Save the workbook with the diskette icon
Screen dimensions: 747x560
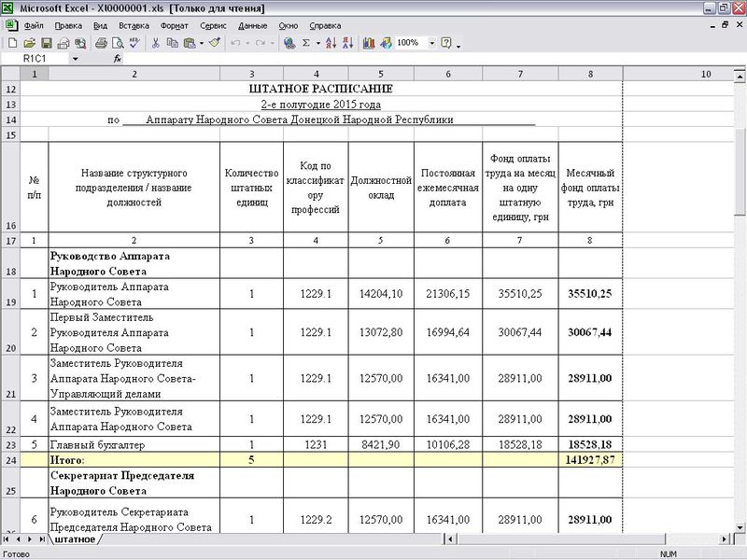click(47, 43)
